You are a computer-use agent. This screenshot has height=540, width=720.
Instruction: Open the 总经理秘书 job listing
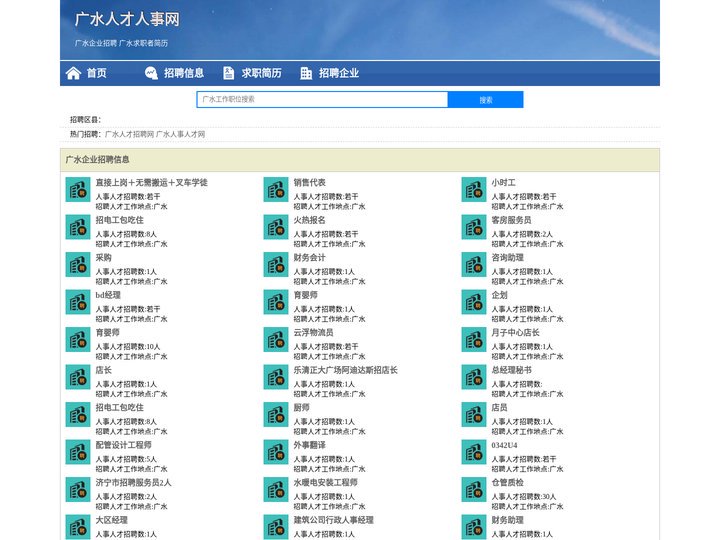(512, 370)
